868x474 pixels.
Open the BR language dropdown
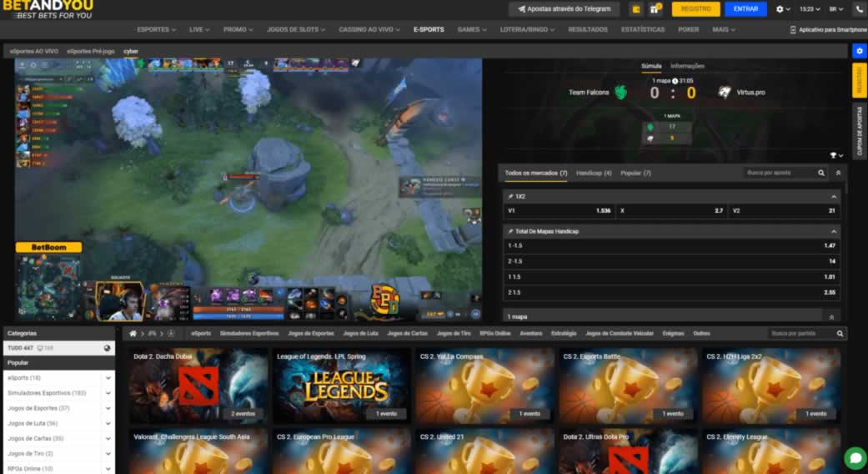click(835, 9)
